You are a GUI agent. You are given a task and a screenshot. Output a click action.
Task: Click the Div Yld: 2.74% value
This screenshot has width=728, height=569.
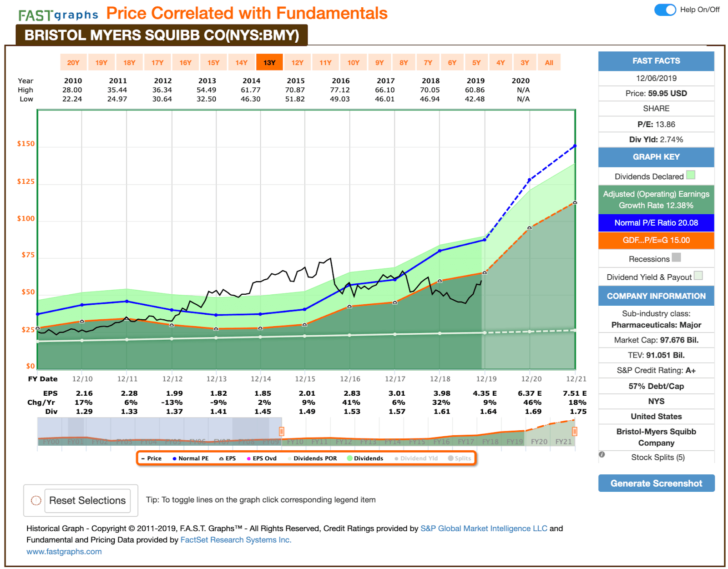[656, 140]
